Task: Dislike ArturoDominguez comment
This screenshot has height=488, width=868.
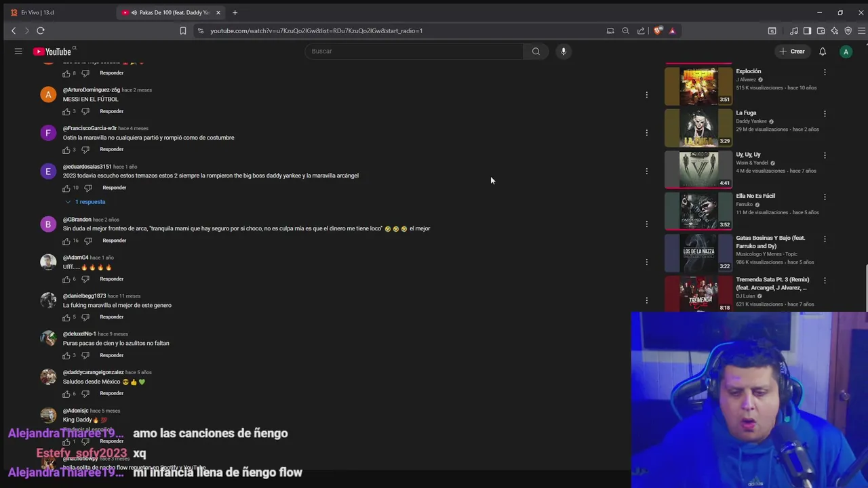Action: coord(85,111)
